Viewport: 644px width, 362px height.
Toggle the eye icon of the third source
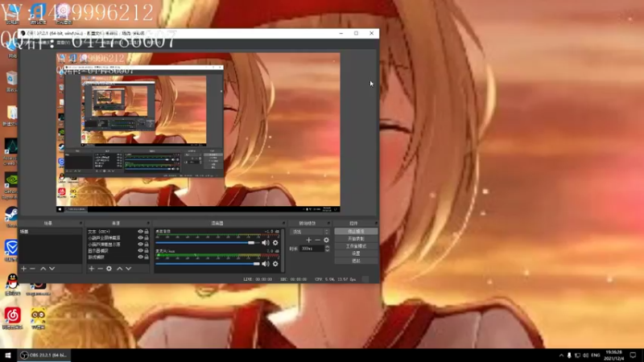(140, 245)
